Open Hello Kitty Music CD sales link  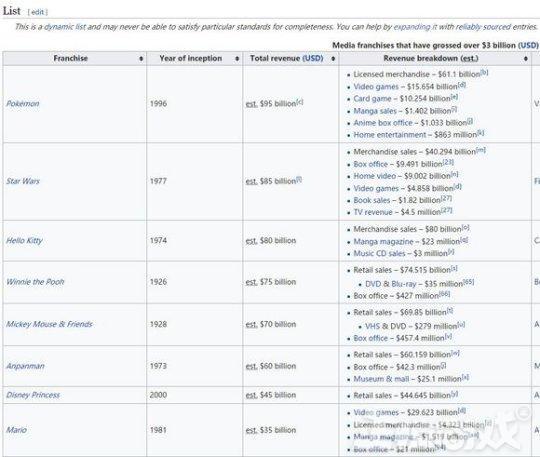point(379,253)
